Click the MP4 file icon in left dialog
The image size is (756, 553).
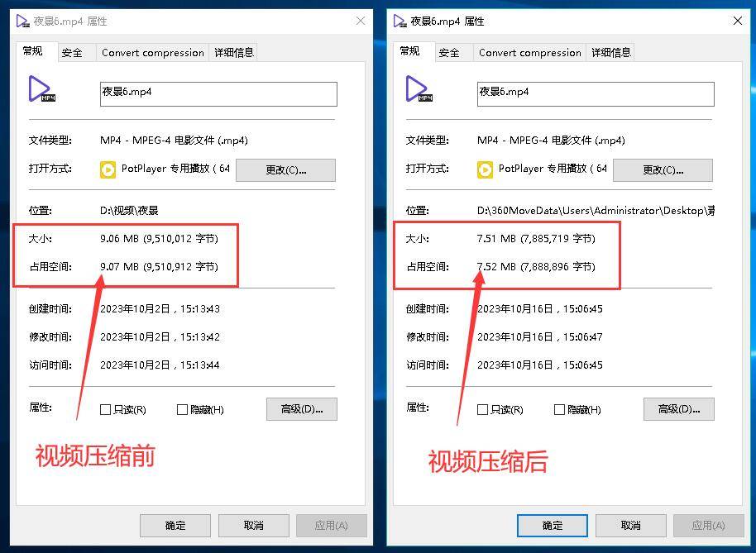tap(41, 89)
